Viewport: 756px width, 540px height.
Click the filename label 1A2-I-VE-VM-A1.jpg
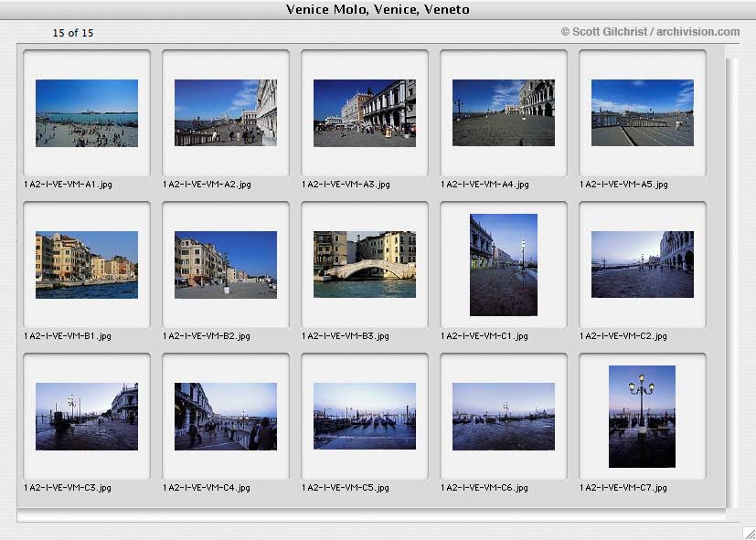(x=68, y=185)
